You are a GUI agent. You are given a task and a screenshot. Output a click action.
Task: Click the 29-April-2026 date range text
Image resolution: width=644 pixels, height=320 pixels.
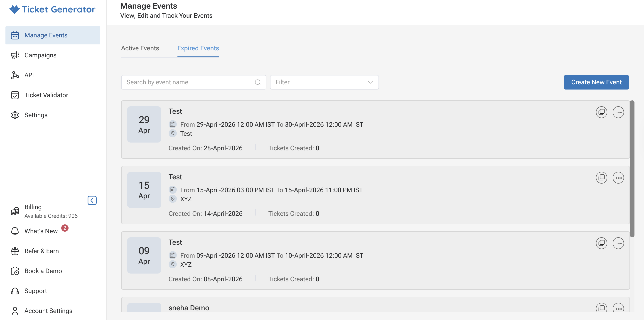(x=271, y=124)
